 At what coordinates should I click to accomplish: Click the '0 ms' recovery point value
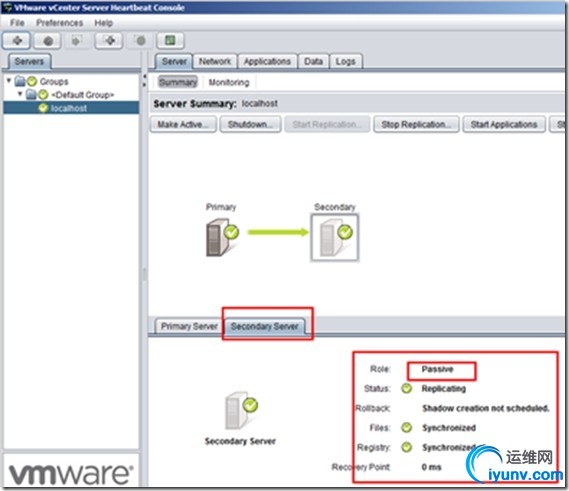pos(431,467)
